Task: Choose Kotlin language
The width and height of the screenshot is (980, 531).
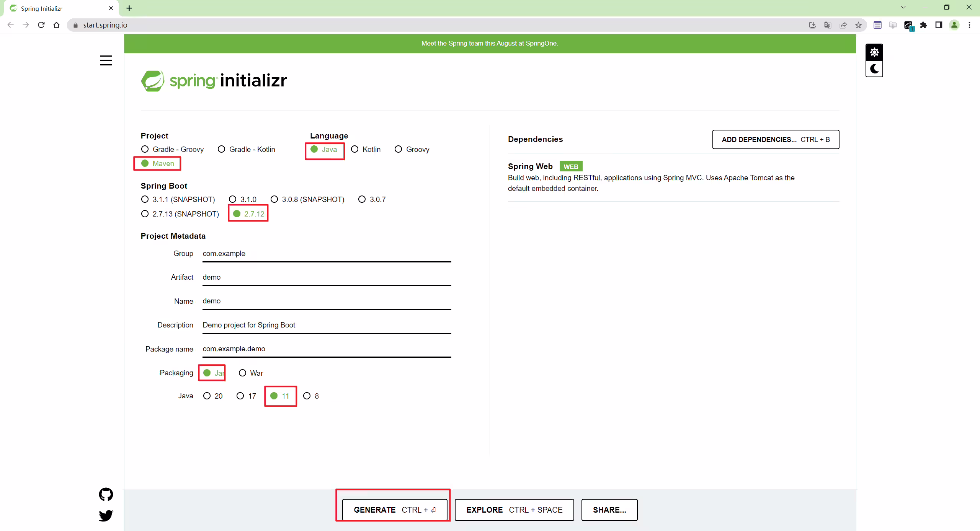Action: click(366, 149)
